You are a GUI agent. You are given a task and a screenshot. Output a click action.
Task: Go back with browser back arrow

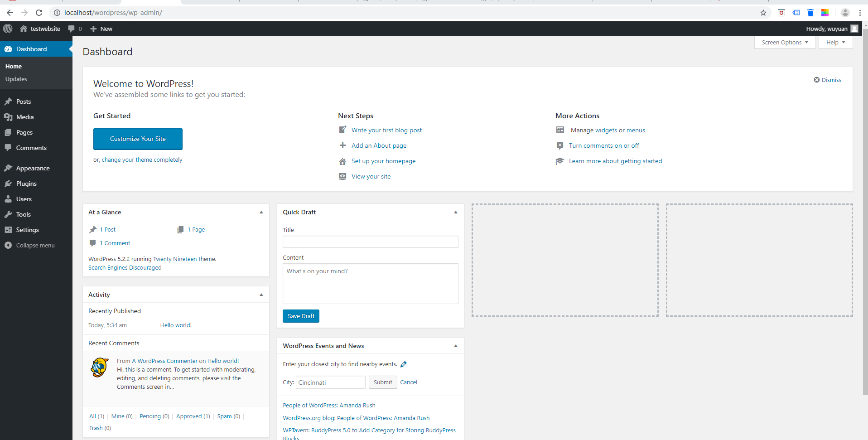10,13
